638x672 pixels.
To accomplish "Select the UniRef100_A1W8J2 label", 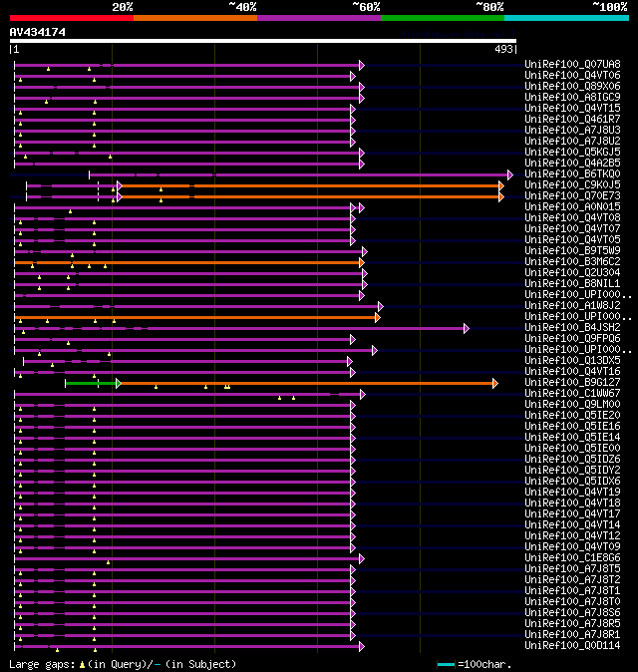I will [572, 305].
